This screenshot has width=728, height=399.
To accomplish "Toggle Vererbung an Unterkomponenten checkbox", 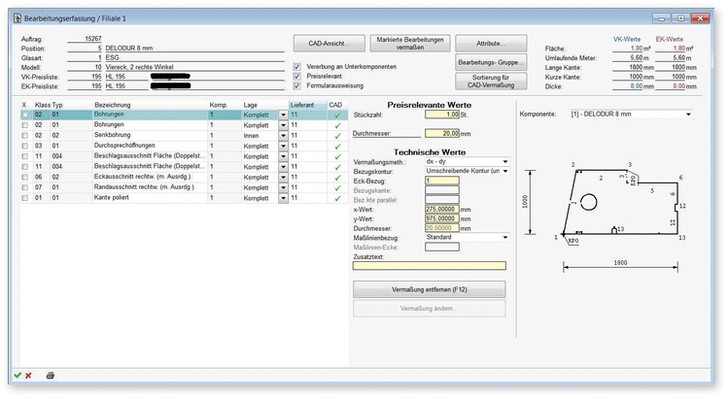I will (297, 67).
